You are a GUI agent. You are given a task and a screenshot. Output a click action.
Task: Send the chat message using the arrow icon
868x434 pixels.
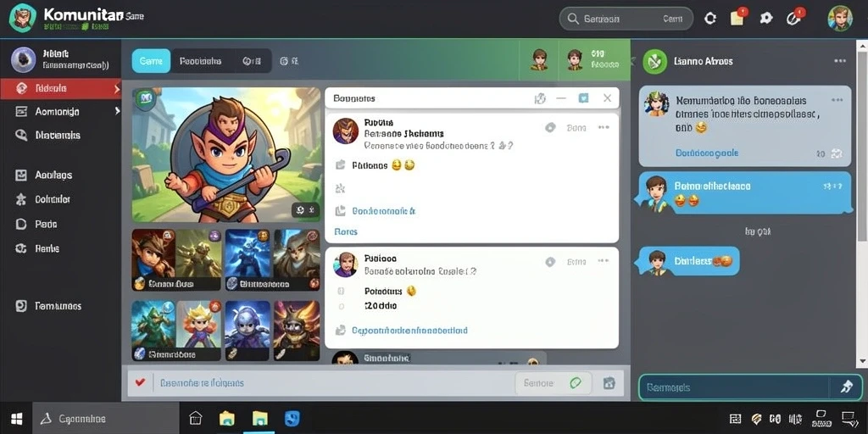pyautogui.click(x=846, y=387)
